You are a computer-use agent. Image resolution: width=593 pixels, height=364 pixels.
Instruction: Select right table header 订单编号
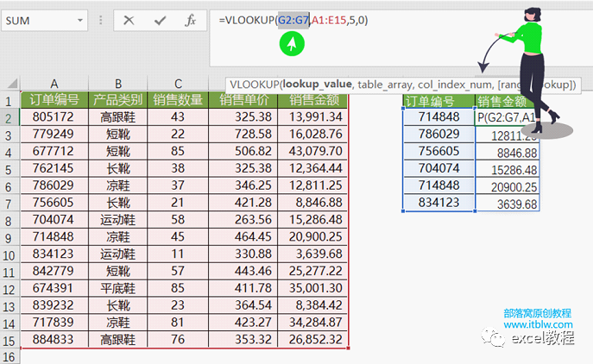pyautogui.click(x=438, y=101)
